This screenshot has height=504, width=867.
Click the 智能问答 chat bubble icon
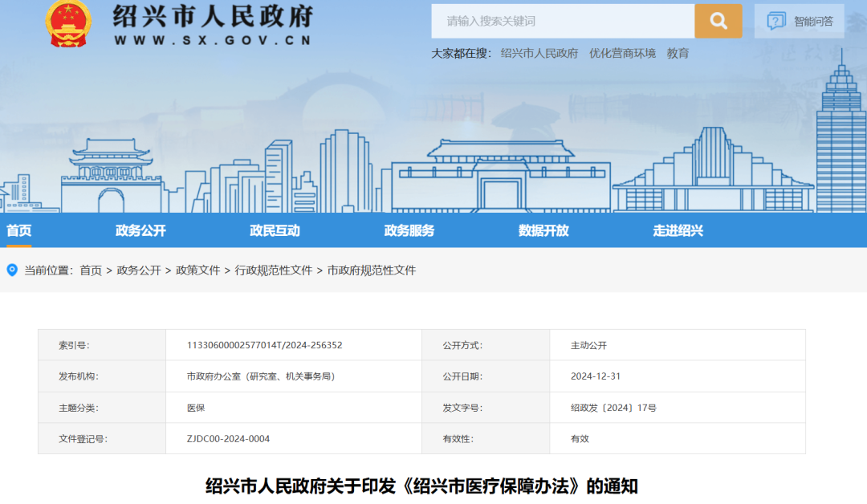point(775,22)
